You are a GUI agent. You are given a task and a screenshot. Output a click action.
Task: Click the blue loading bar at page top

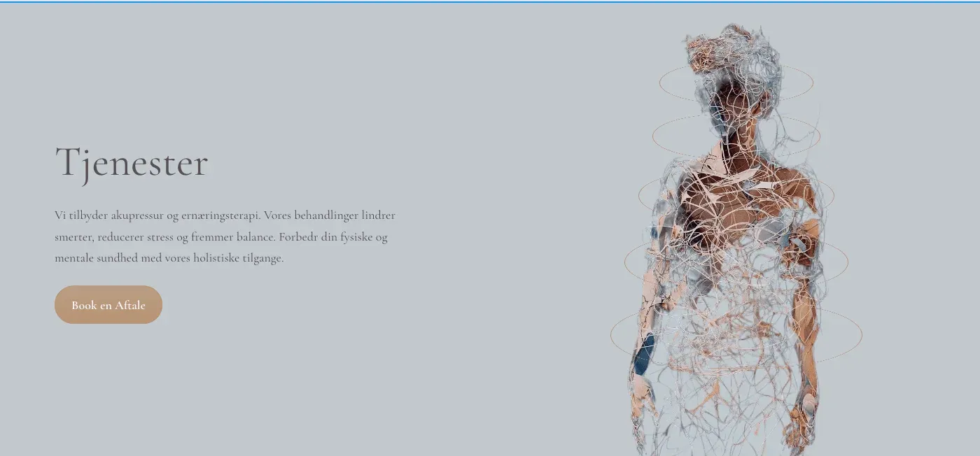(490, 1)
